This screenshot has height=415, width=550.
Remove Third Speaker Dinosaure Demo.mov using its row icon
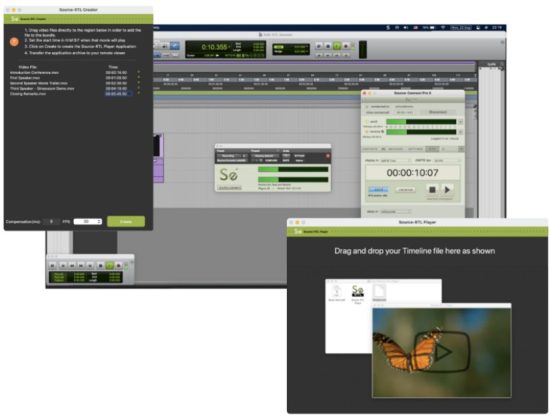coord(139,88)
